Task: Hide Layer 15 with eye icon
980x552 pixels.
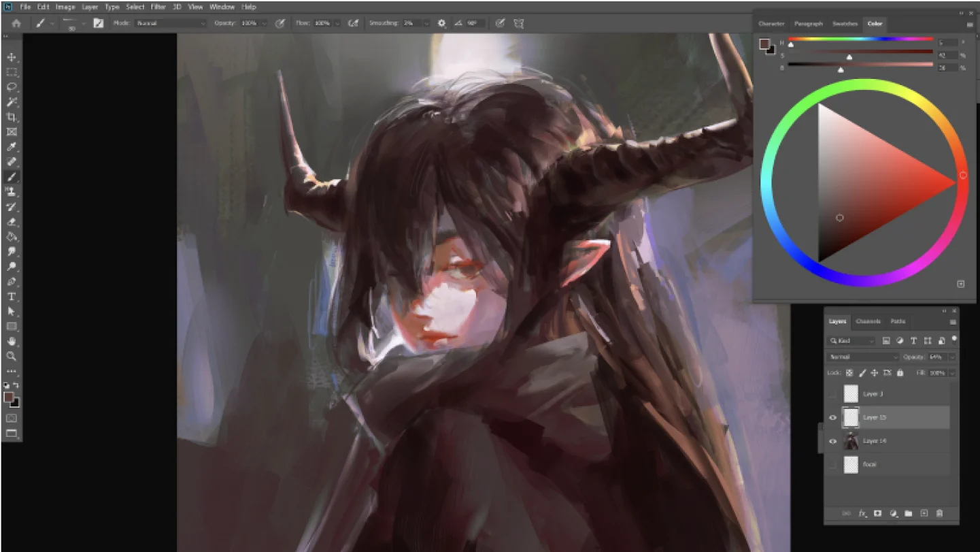Action: (x=832, y=418)
